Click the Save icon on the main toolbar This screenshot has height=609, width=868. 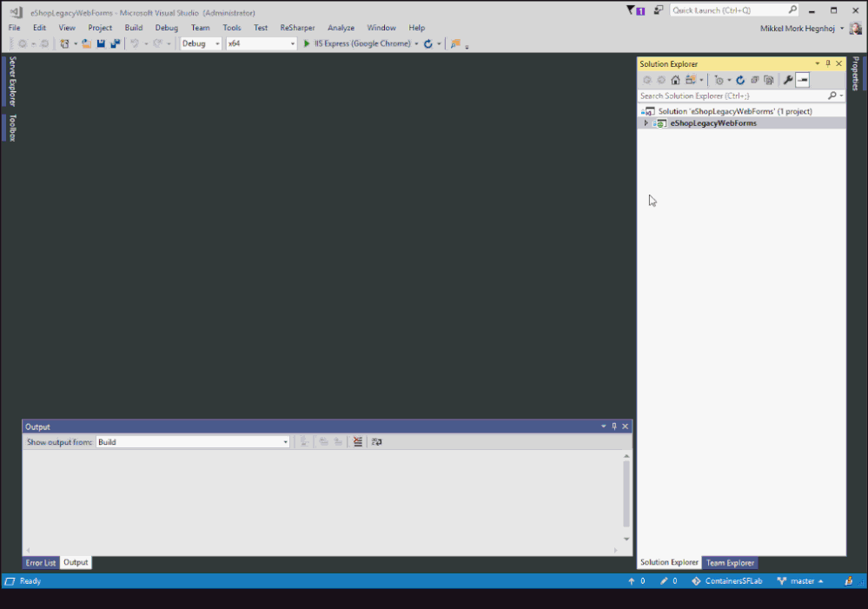(x=99, y=43)
